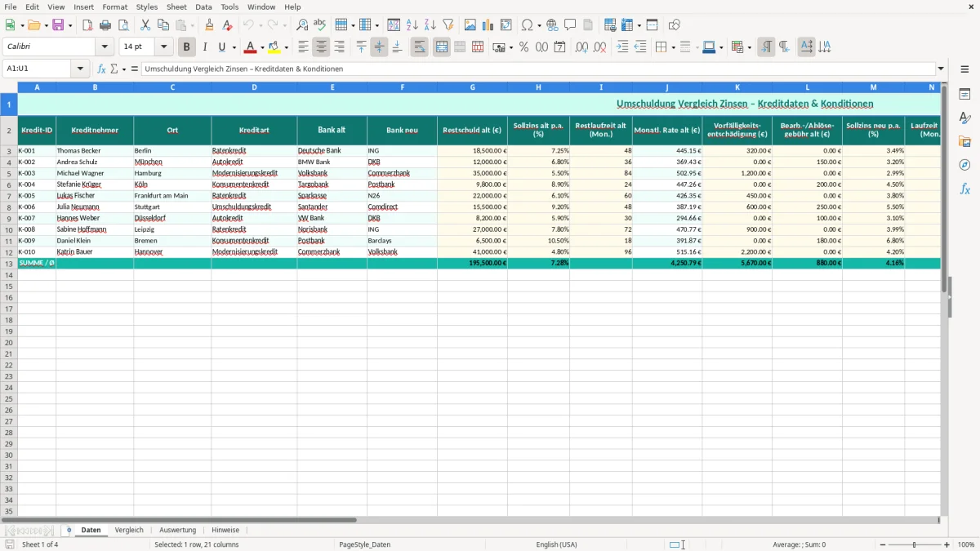980x551 pixels.
Task: Open the Sort dialog icon
Action: (x=394, y=25)
